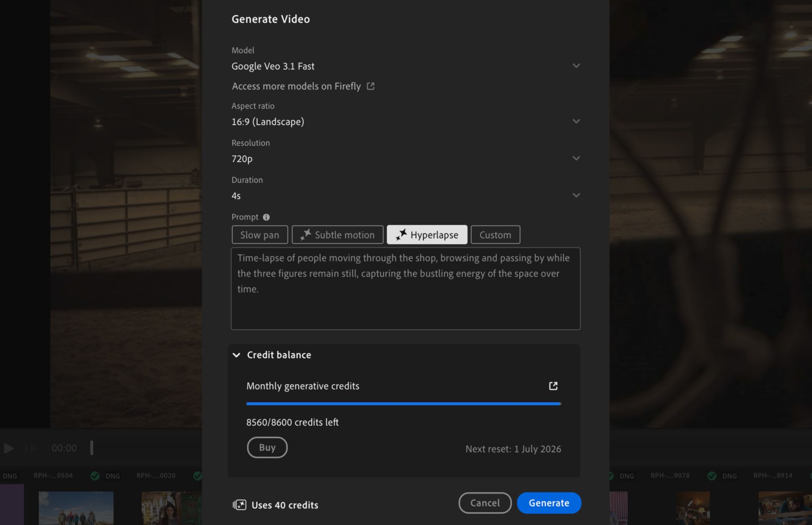Click the Generate Video dialog title
Image resolution: width=812 pixels, height=525 pixels.
tap(271, 19)
